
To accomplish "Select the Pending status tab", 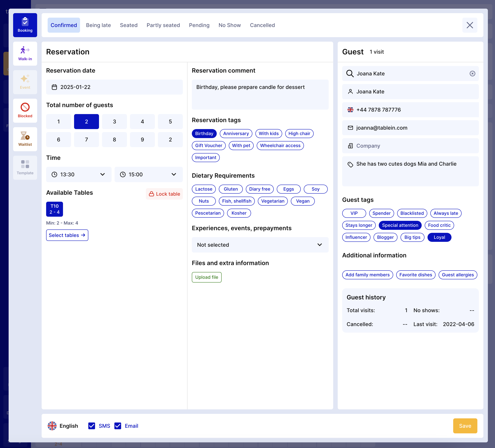I will (199, 25).
